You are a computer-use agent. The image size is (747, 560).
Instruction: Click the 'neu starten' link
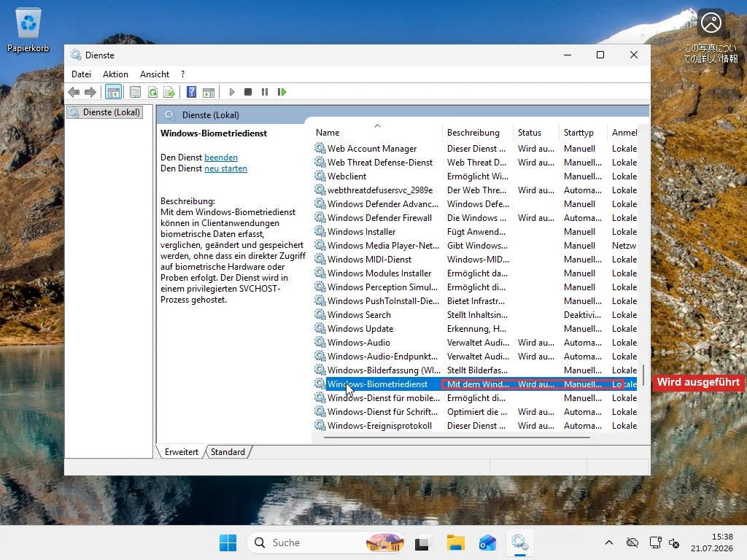226,168
